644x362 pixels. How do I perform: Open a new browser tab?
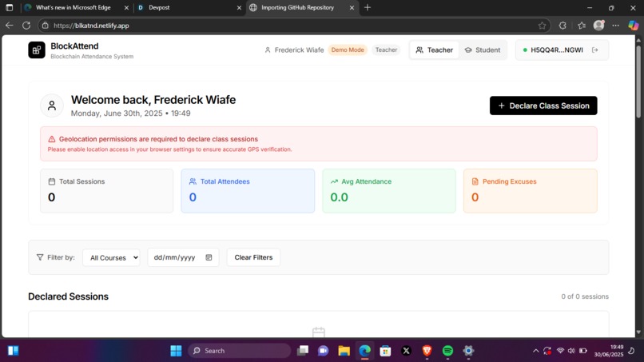tap(368, 7)
